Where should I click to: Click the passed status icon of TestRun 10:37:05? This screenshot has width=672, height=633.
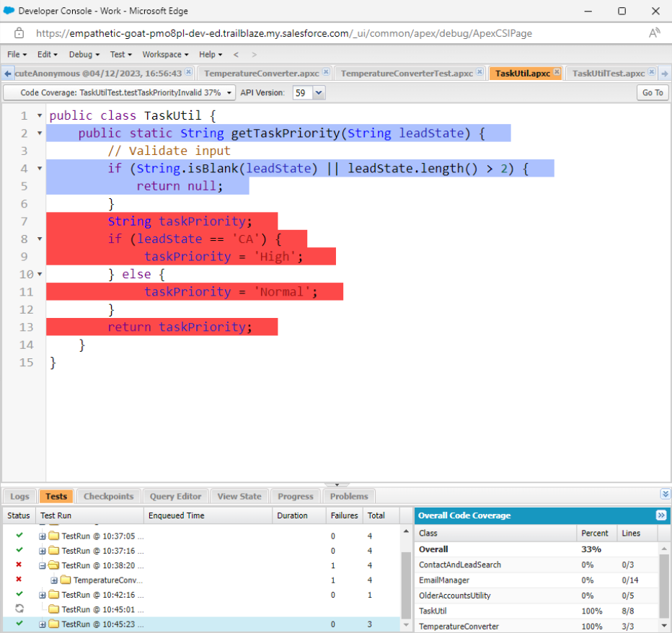point(19,535)
